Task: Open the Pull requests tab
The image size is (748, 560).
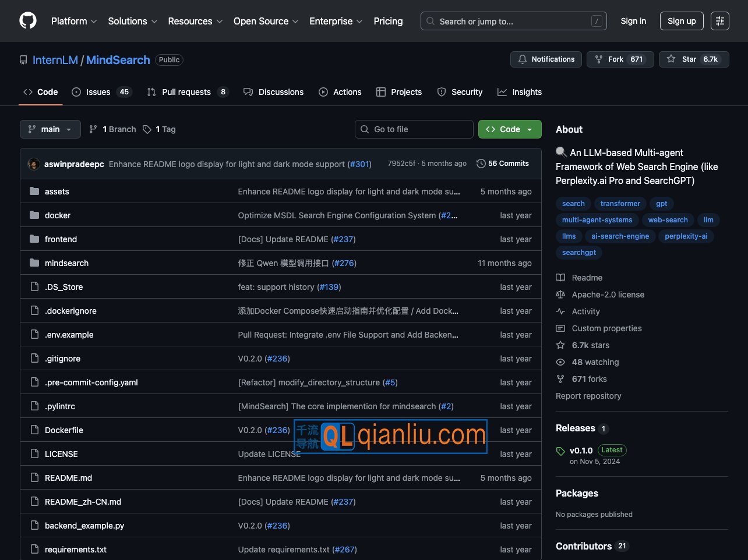Action: (x=187, y=92)
